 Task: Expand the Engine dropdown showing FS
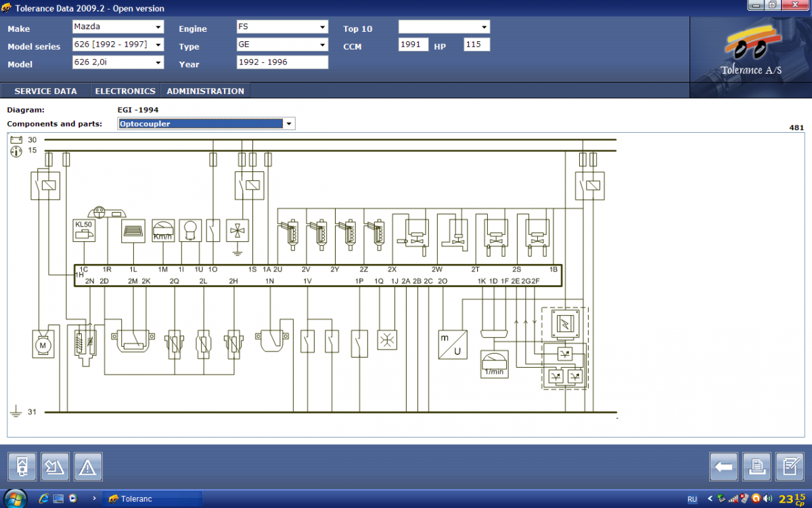pos(282,27)
